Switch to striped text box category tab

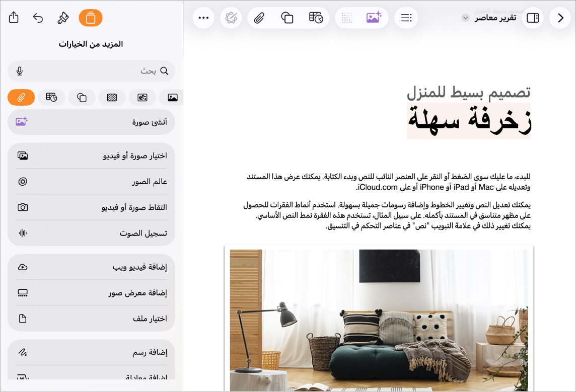pyautogui.click(x=112, y=97)
